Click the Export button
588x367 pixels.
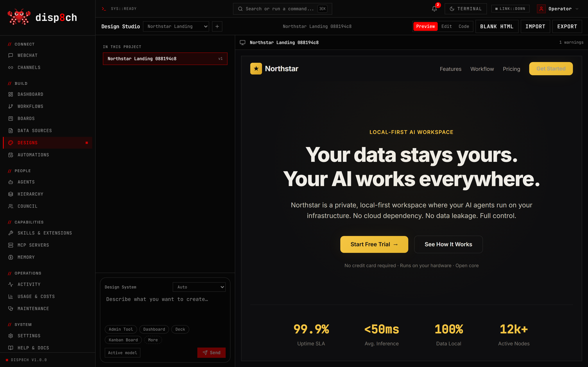tap(567, 26)
